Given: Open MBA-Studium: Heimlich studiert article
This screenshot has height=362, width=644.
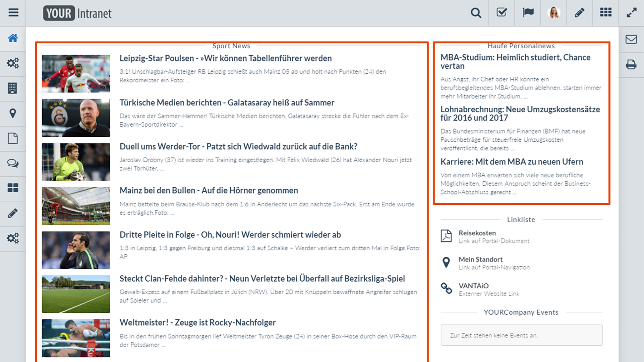Looking at the screenshot, I should pyautogui.click(x=515, y=62).
